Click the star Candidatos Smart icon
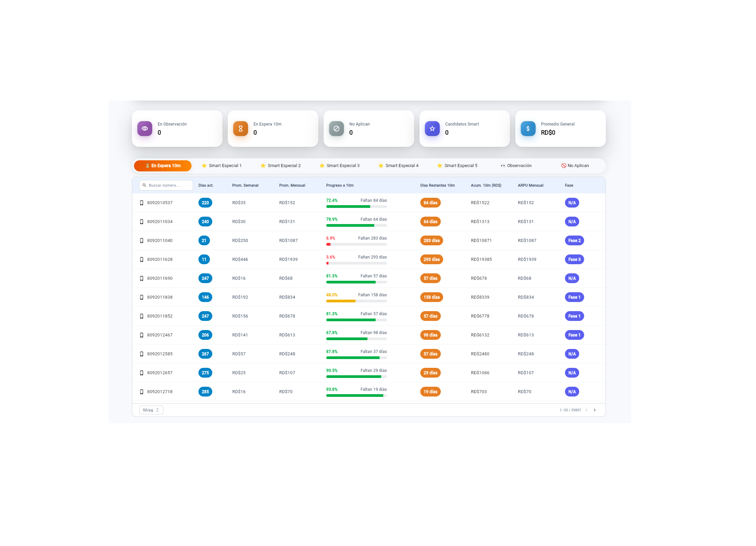Screen dimensions: 756x546 pyautogui.click(x=432, y=129)
